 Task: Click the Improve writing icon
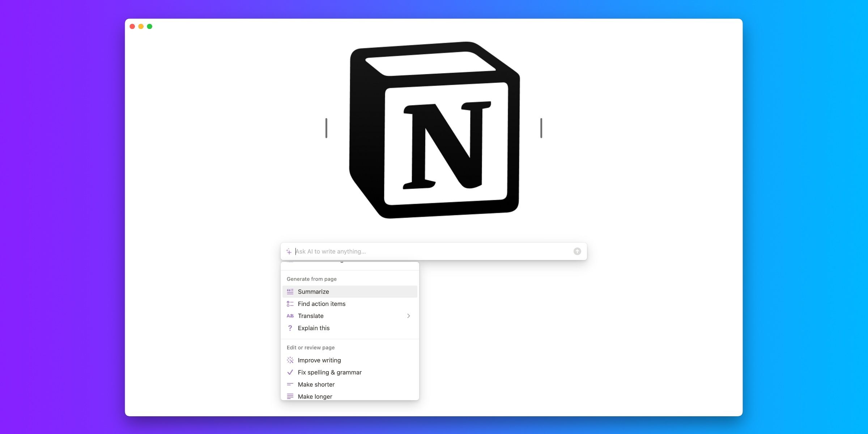[x=290, y=360]
